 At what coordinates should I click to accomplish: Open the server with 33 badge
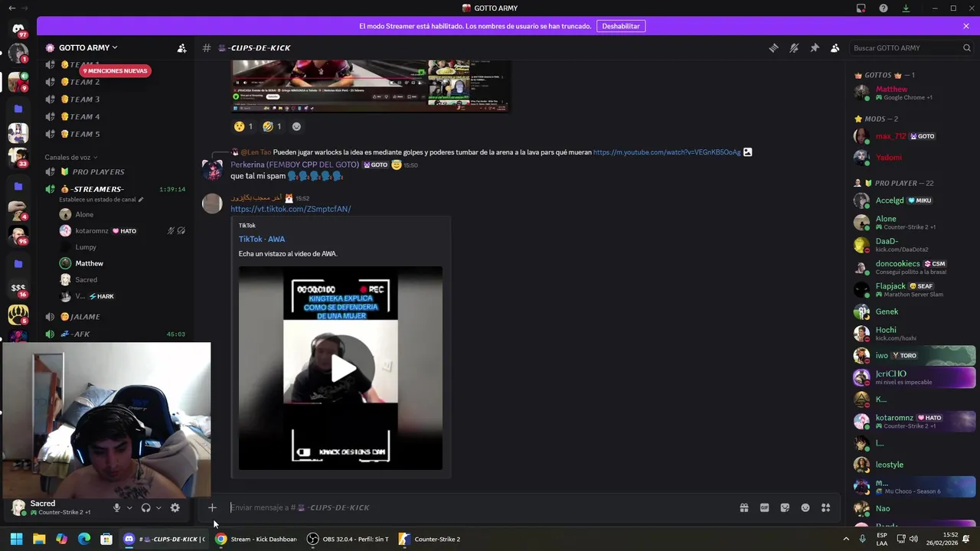(18, 156)
